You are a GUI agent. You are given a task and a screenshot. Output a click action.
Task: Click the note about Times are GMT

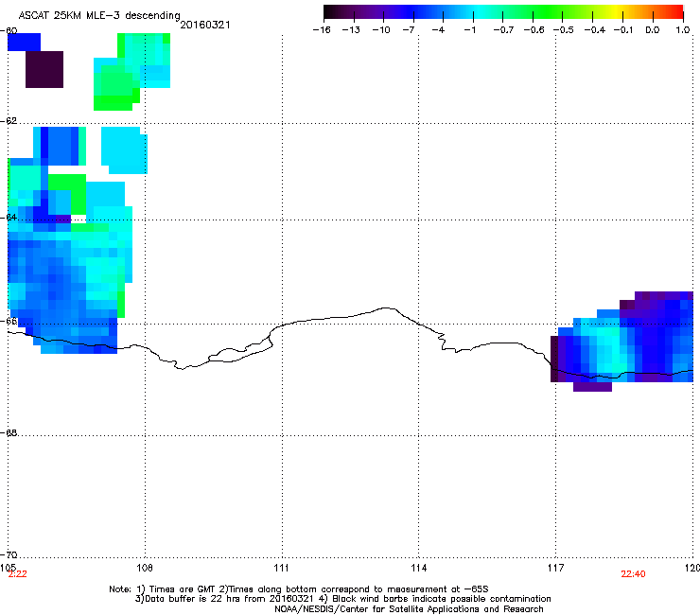pyautogui.click(x=177, y=589)
